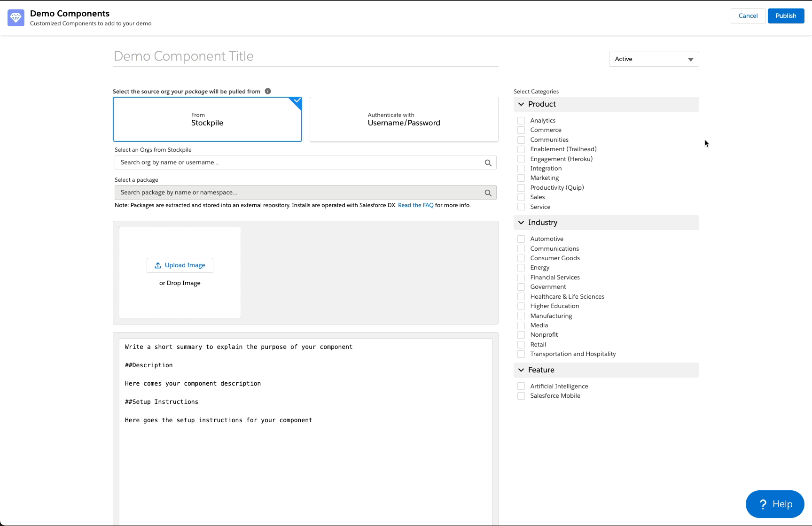The width and height of the screenshot is (812, 526).
Task: Check the Commerce checkbox
Action: [521, 130]
